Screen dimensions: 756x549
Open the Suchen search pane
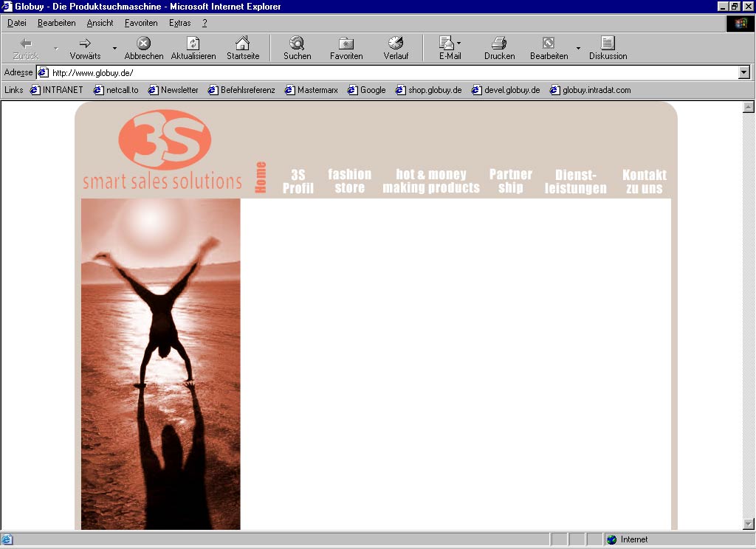(x=297, y=48)
